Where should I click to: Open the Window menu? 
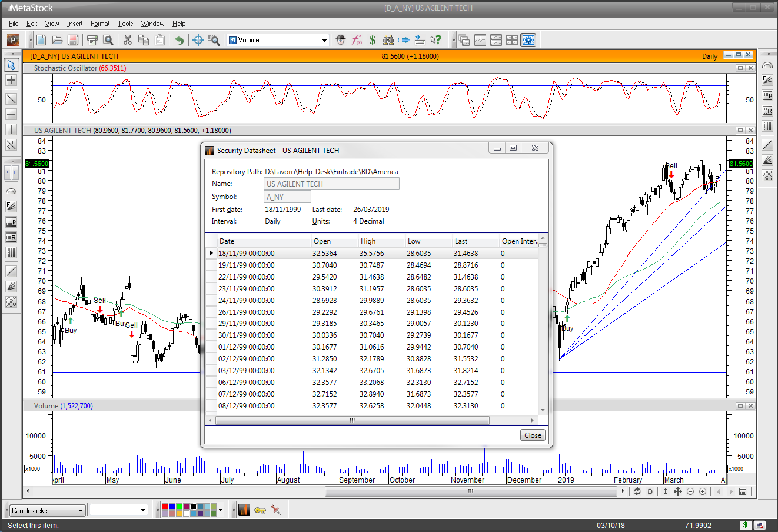pyautogui.click(x=152, y=24)
